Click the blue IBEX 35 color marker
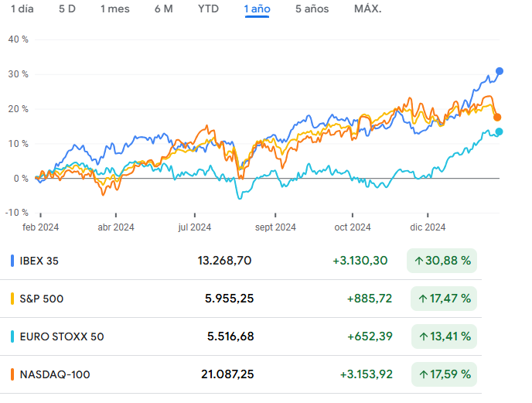This screenshot has width=532, height=403. pyautogui.click(x=12, y=261)
